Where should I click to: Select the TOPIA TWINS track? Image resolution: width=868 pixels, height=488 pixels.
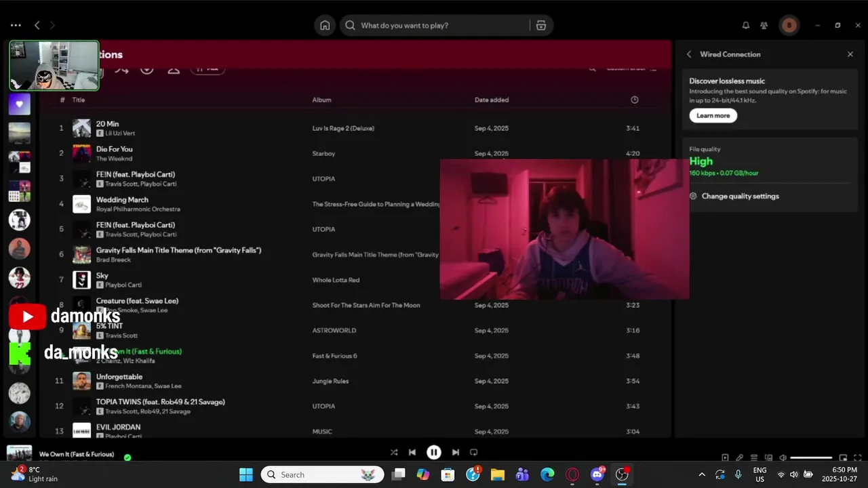click(161, 402)
